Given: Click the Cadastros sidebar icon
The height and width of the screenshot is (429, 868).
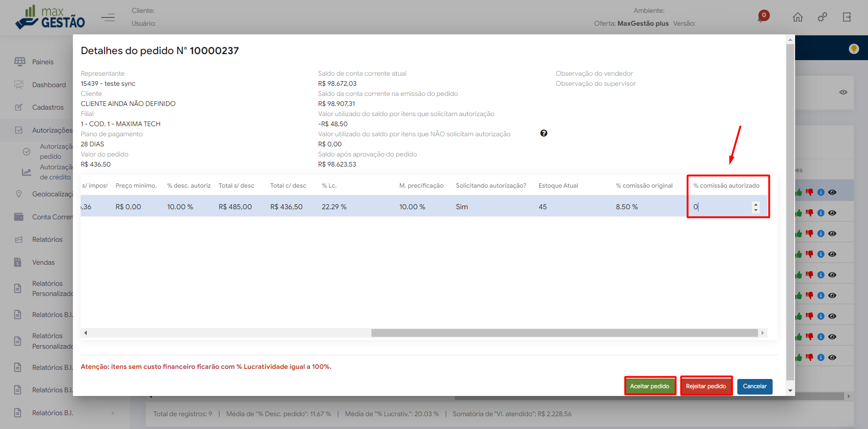Looking at the screenshot, I should point(19,107).
